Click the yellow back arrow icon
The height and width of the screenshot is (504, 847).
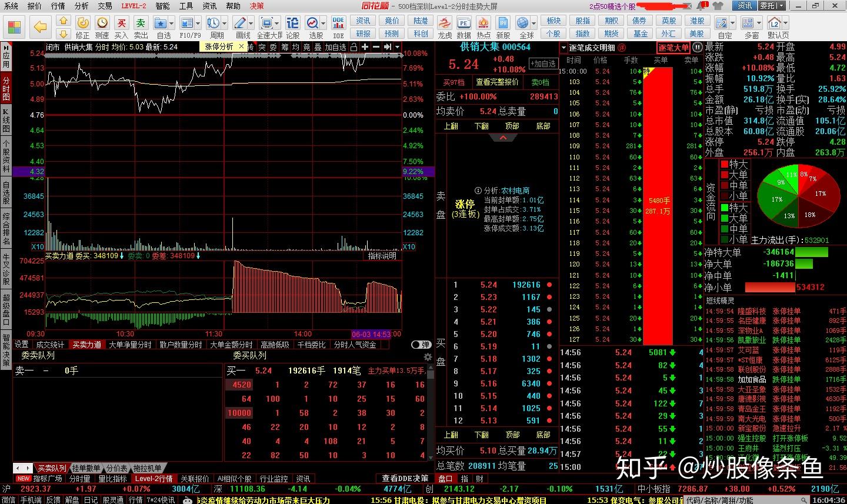tap(40, 27)
